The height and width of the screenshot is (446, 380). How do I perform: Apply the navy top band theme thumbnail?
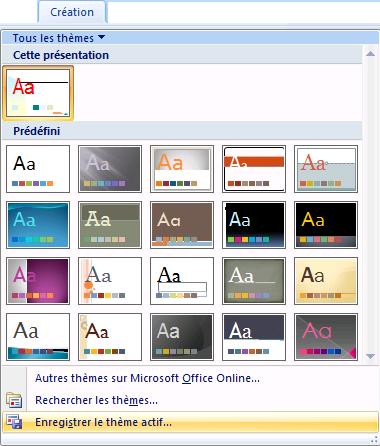(x=254, y=337)
